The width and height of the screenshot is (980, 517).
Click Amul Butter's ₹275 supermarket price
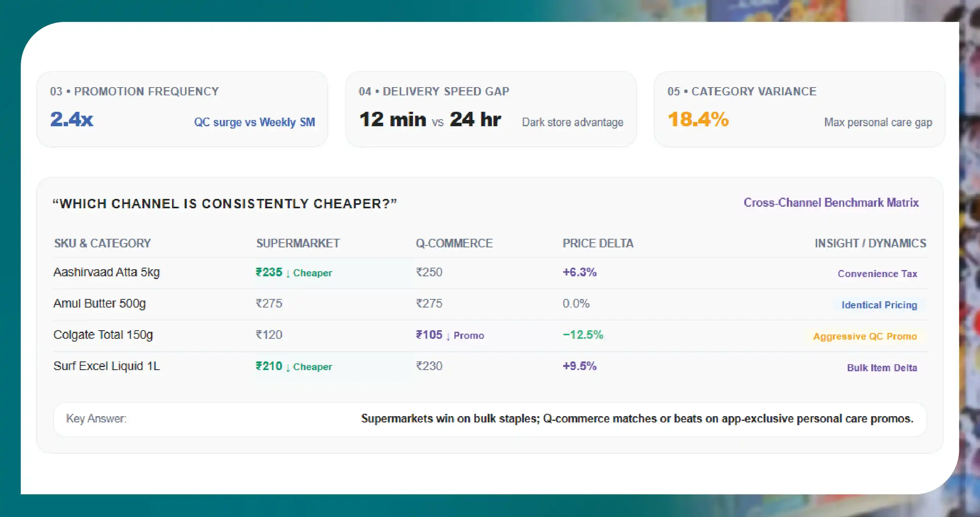pos(269,303)
